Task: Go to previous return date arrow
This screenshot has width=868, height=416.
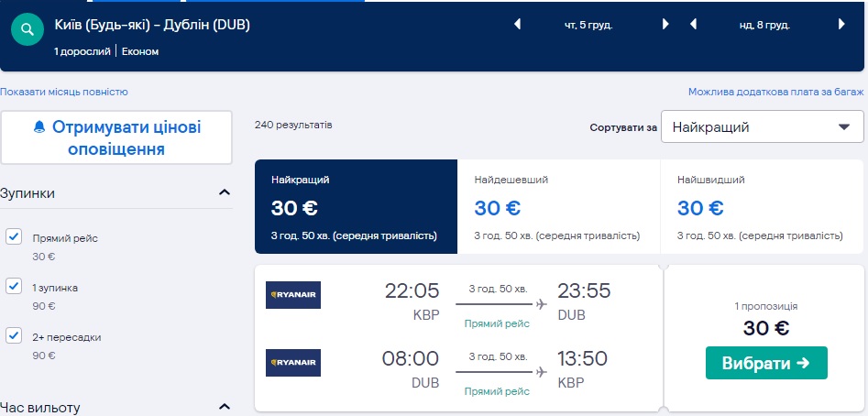Action: click(x=694, y=25)
